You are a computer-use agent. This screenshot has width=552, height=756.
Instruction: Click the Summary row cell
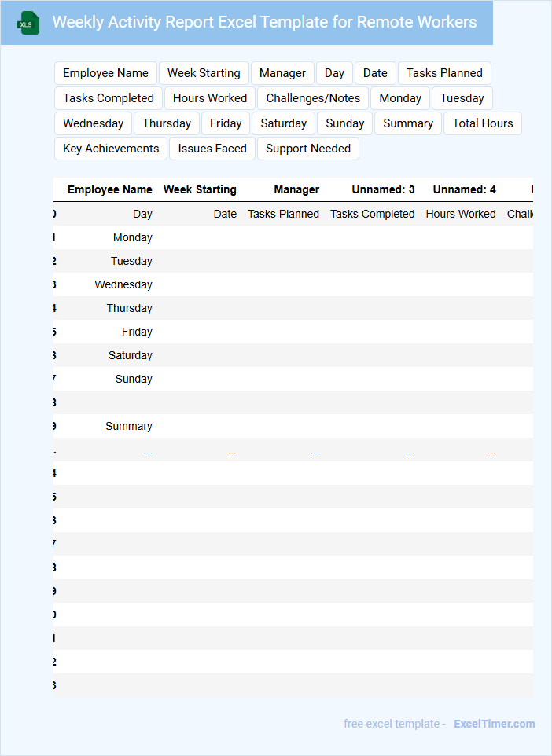pos(129,427)
